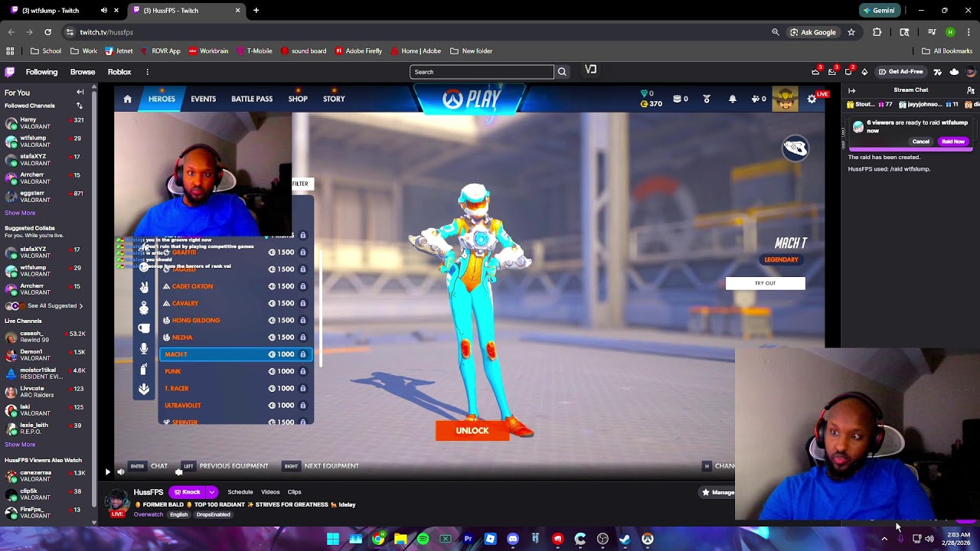The height and width of the screenshot is (551, 980).
Task: Click the DropsEnabled stream tag
Action: click(213, 514)
